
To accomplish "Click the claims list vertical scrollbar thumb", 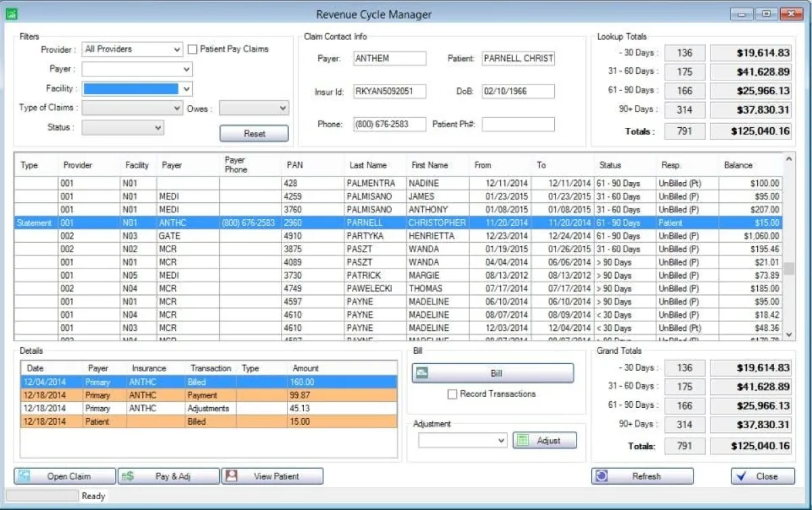I will tap(788, 268).
